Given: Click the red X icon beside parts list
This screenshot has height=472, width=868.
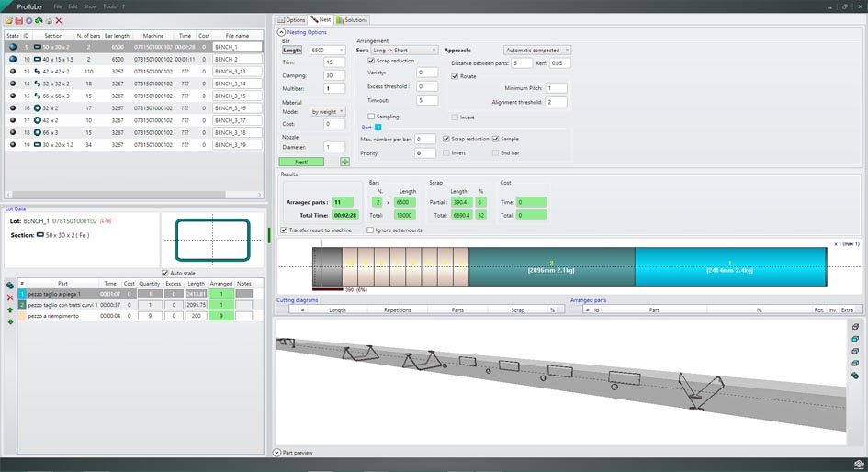Looking at the screenshot, I should click(x=10, y=298).
